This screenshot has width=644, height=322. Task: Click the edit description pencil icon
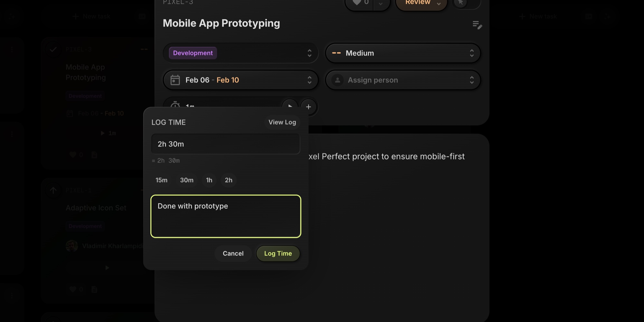[477, 25]
